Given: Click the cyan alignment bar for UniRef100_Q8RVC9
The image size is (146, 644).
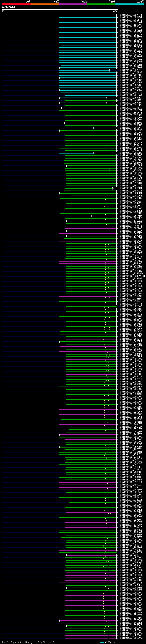Looking at the screenshot, I should [76, 128].
